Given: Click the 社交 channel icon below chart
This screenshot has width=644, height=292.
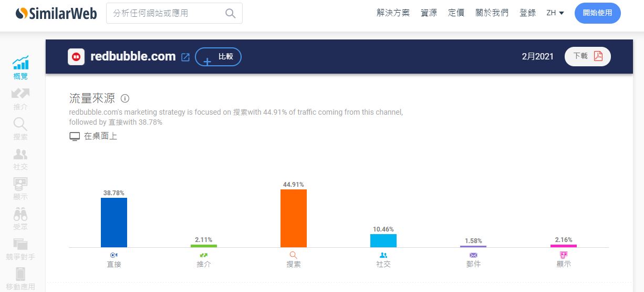Looking at the screenshot, I should pyautogui.click(x=383, y=255).
